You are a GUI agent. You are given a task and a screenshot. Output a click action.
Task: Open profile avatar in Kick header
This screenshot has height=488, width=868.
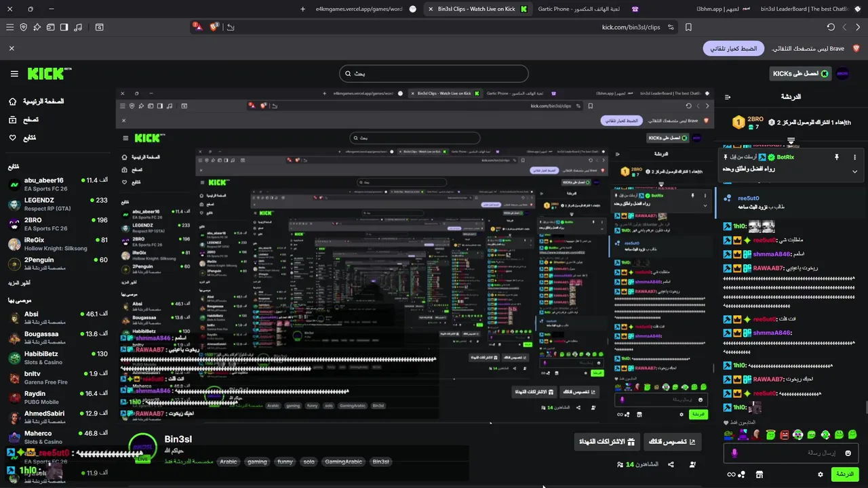coord(843,73)
